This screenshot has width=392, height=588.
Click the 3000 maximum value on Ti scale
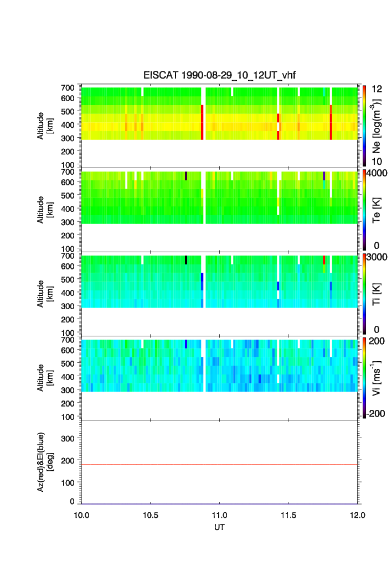(x=377, y=257)
